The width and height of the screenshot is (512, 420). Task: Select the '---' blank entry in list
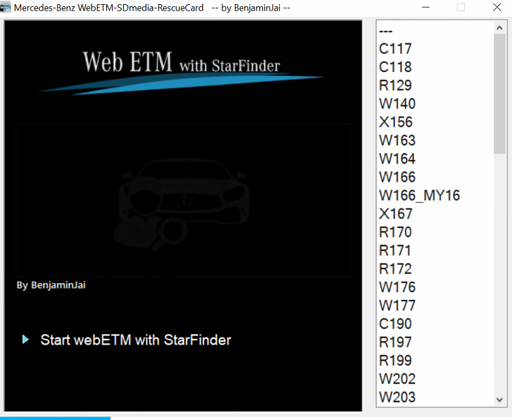tap(385, 31)
